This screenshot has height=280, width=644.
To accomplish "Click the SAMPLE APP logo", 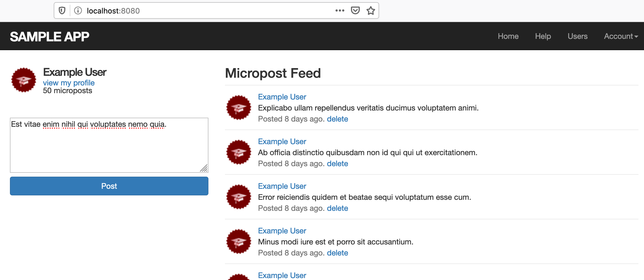I will coord(50,36).
